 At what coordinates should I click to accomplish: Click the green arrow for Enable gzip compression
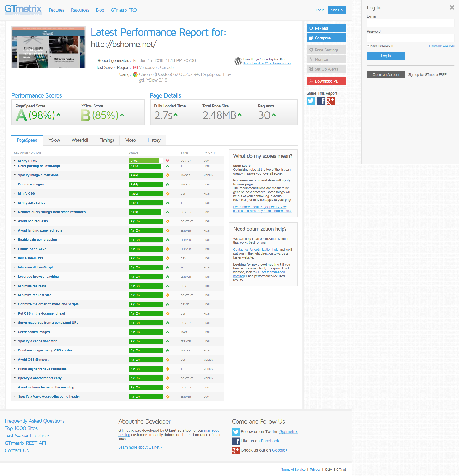tap(168, 240)
